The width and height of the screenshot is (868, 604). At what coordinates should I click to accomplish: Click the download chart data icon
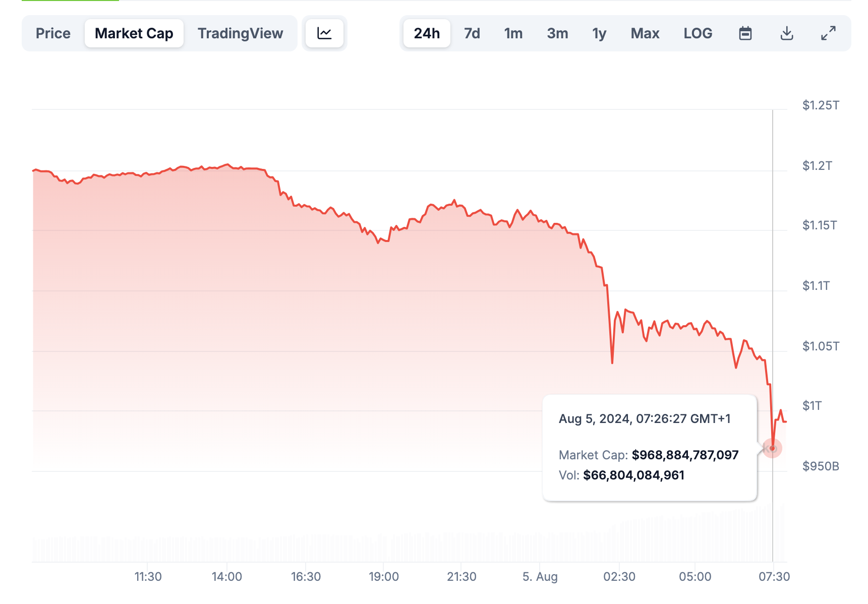[x=786, y=33]
